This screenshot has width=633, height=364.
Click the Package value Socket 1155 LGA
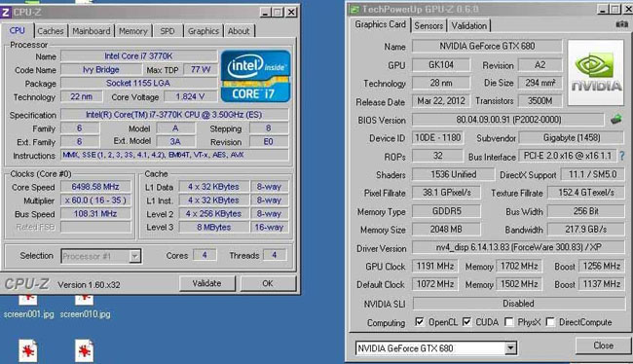click(x=138, y=83)
